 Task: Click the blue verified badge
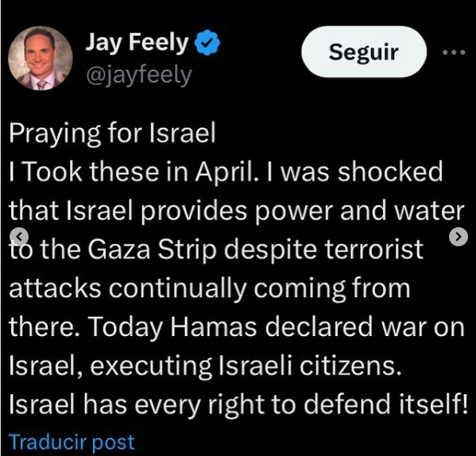coord(207,42)
